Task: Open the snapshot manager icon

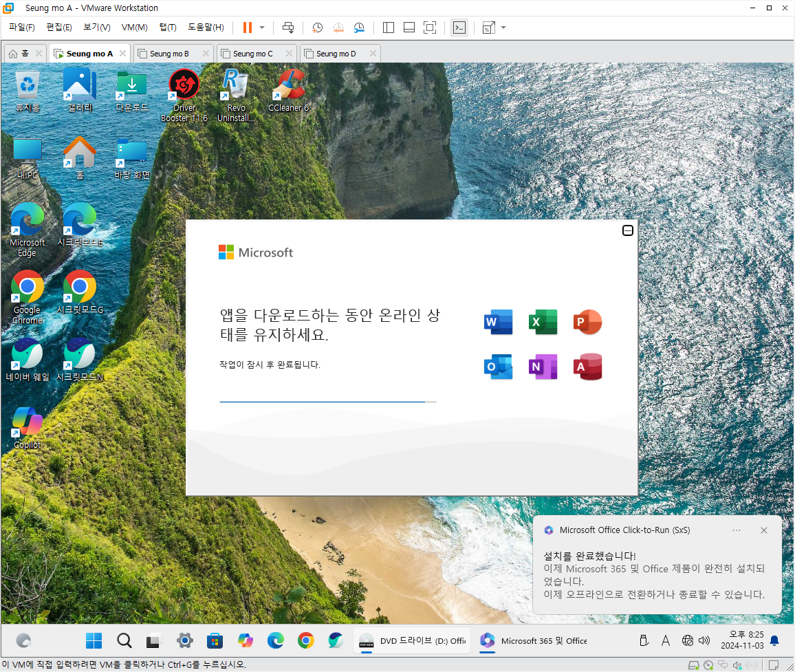Action: [359, 28]
